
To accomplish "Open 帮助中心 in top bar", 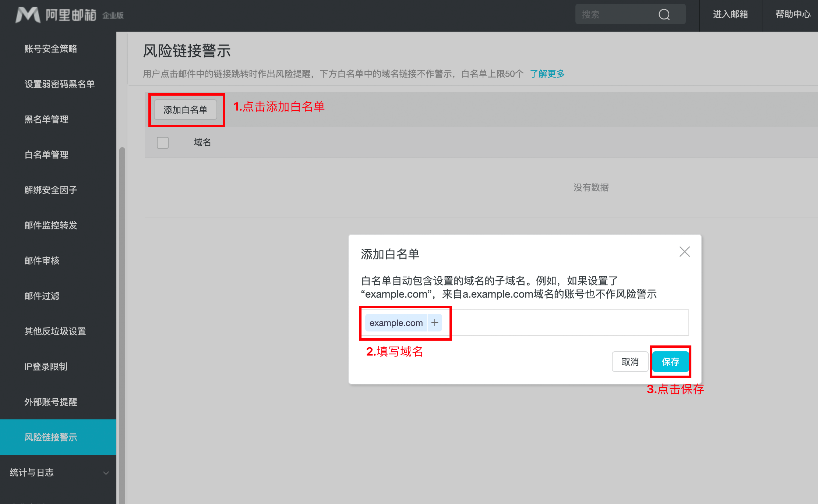I will (x=793, y=15).
